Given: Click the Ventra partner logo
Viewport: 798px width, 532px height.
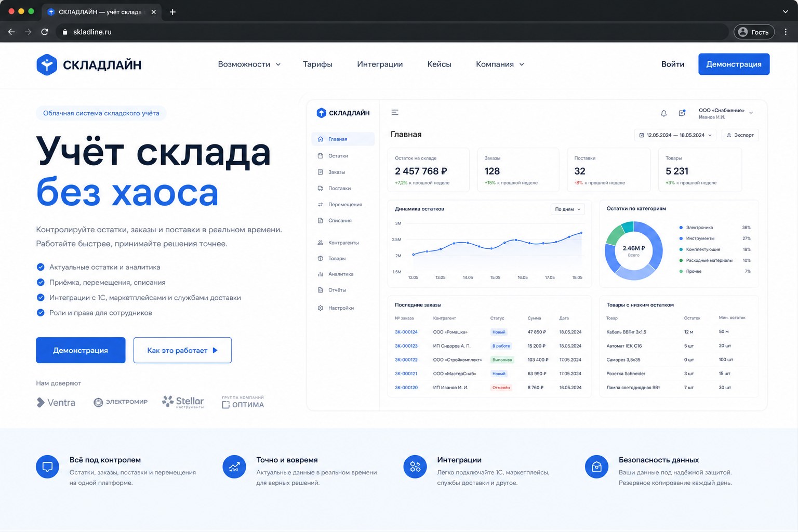Looking at the screenshot, I should pos(56,403).
